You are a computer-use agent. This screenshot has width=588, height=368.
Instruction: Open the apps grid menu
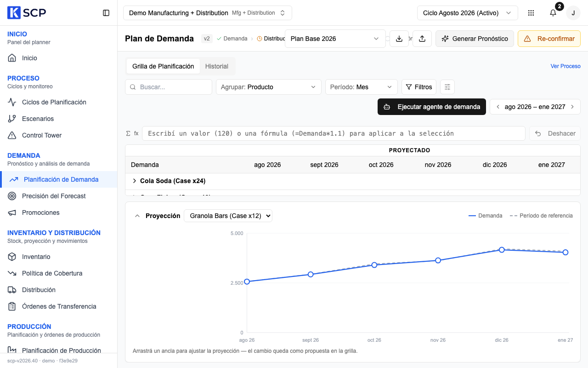531,13
